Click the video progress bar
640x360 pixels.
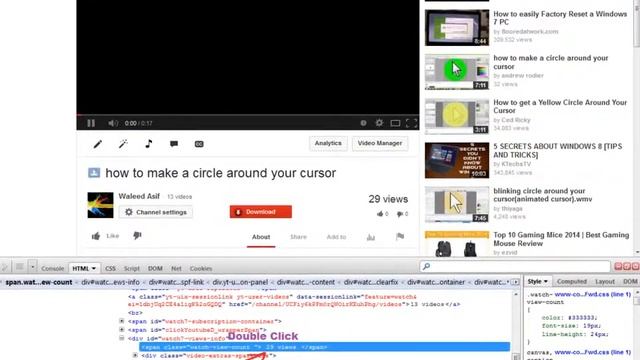pos(248,115)
